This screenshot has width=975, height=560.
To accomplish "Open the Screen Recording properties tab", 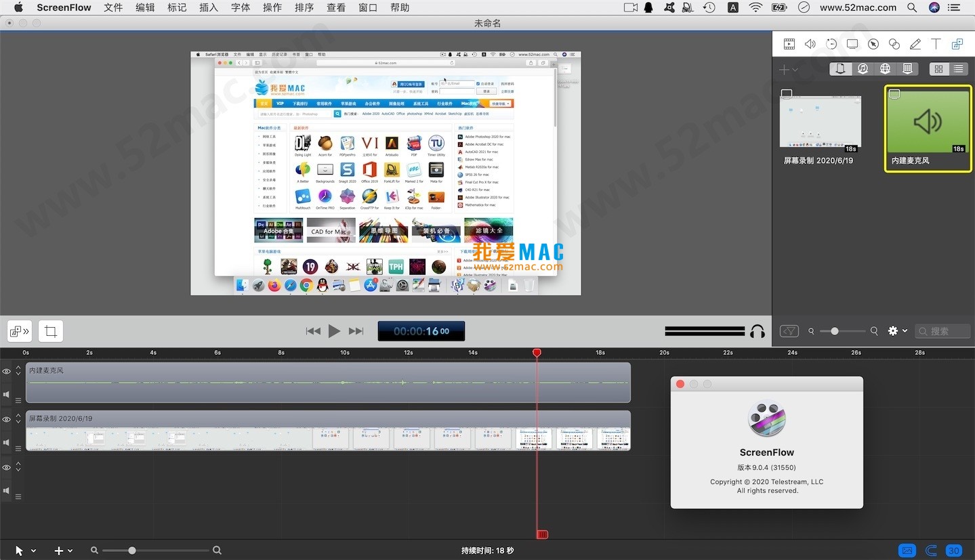I will pos(852,44).
